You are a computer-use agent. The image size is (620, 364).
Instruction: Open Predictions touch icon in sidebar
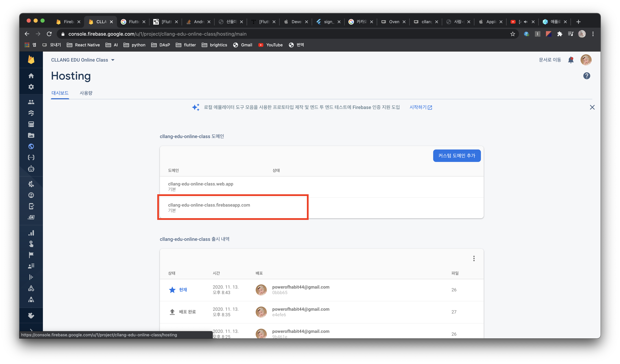[31, 244]
